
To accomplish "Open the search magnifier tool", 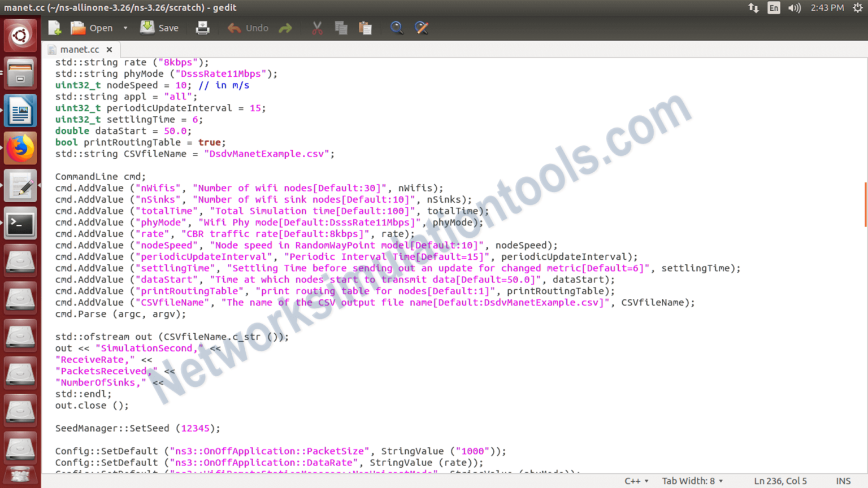I will (x=397, y=27).
